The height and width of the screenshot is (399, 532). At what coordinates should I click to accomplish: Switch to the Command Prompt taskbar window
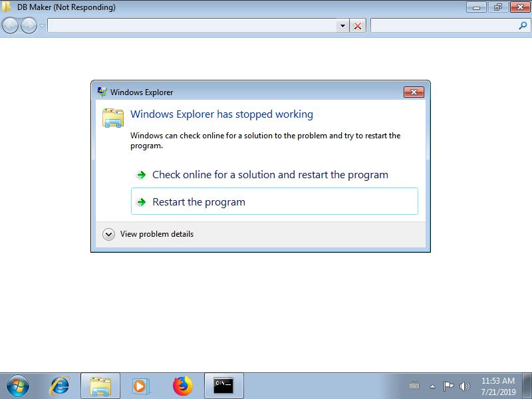[223, 386]
